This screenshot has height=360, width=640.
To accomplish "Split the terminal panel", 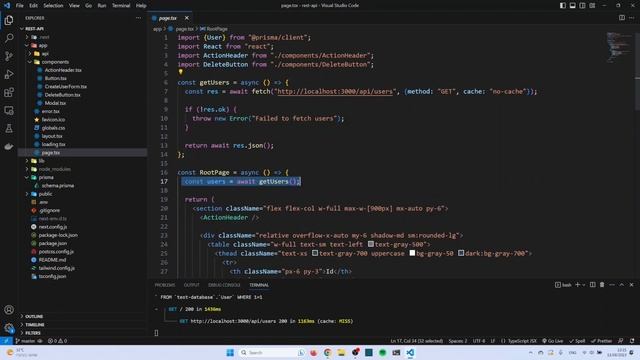I will [x=592, y=284].
